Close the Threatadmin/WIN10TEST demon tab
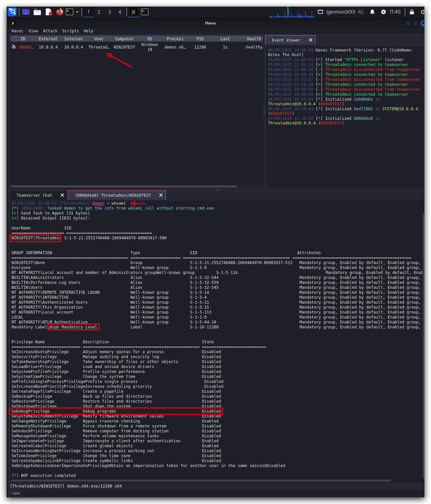 (161, 195)
